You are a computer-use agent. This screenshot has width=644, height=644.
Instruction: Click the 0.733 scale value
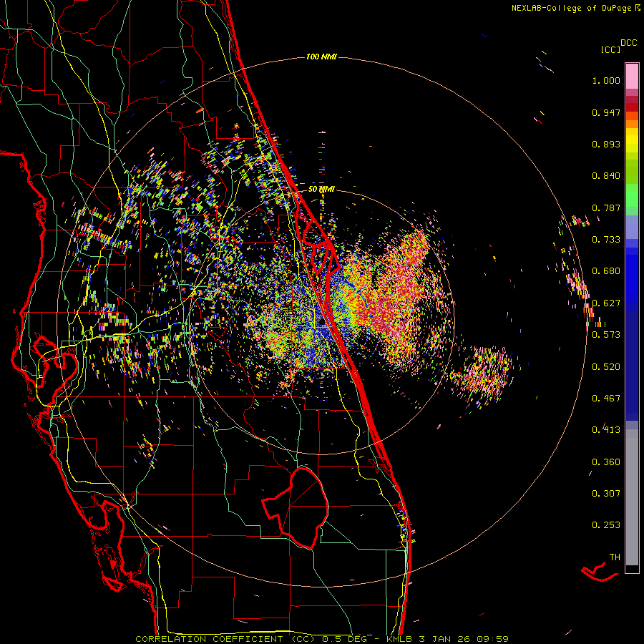[x=606, y=240]
